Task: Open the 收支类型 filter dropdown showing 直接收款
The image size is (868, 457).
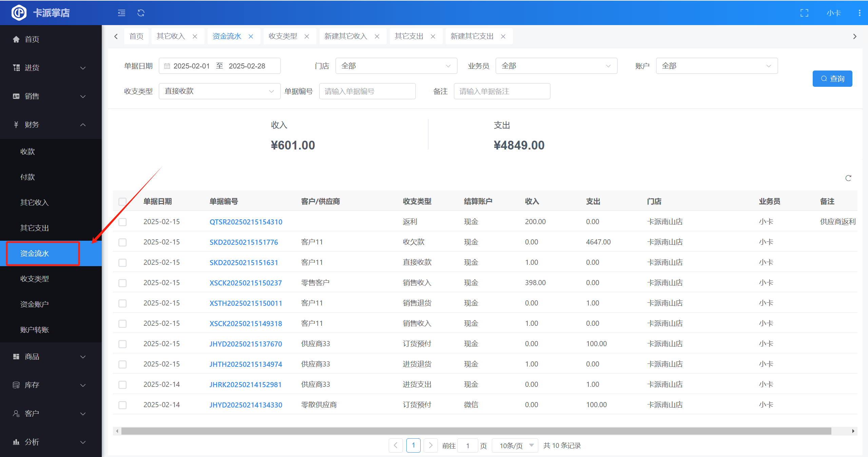Action: click(219, 91)
